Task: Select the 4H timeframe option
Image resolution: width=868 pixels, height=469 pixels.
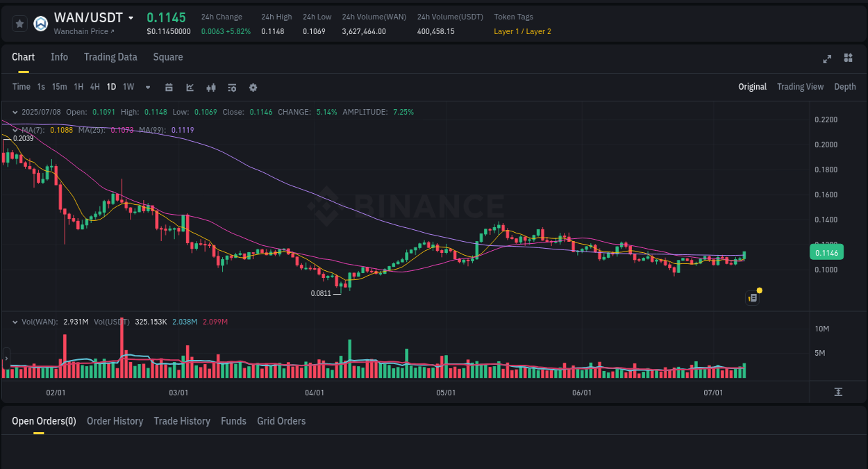Action: coord(94,87)
